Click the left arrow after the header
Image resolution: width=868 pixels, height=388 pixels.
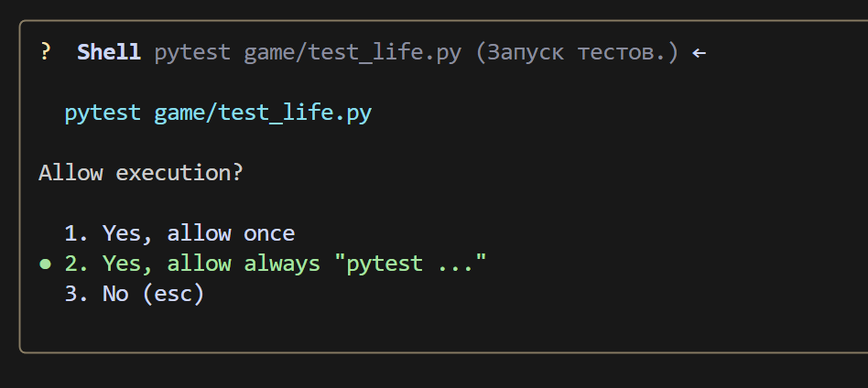[x=699, y=52]
